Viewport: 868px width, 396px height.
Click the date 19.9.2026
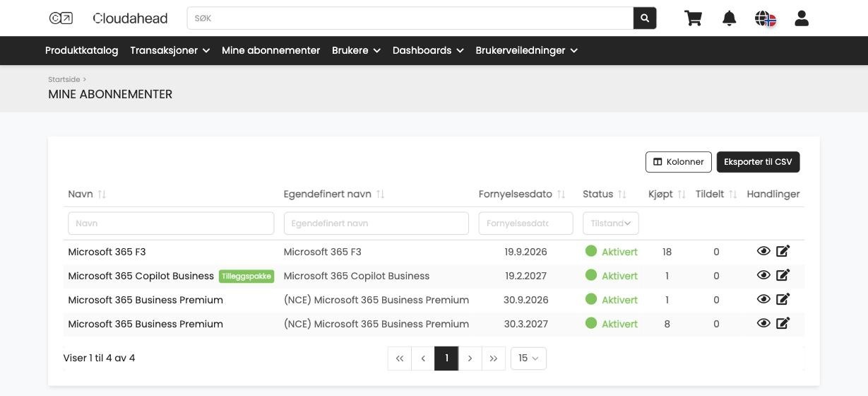(x=526, y=252)
